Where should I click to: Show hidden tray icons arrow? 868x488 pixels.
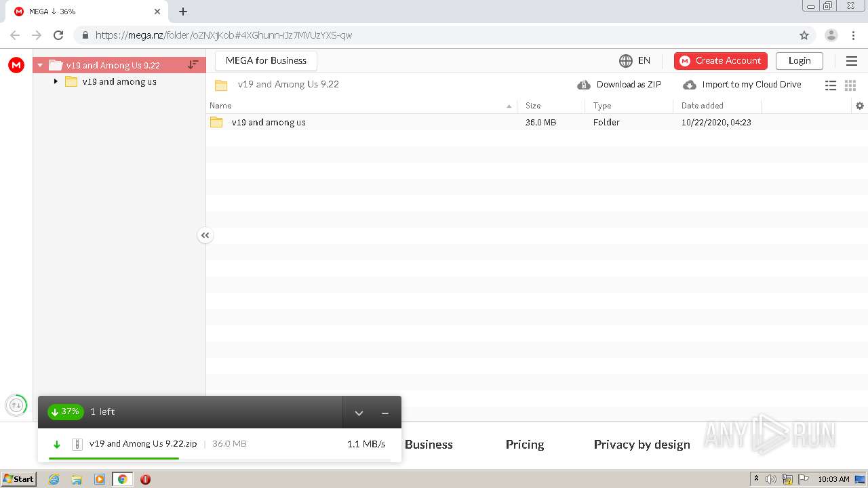tap(756, 479)
